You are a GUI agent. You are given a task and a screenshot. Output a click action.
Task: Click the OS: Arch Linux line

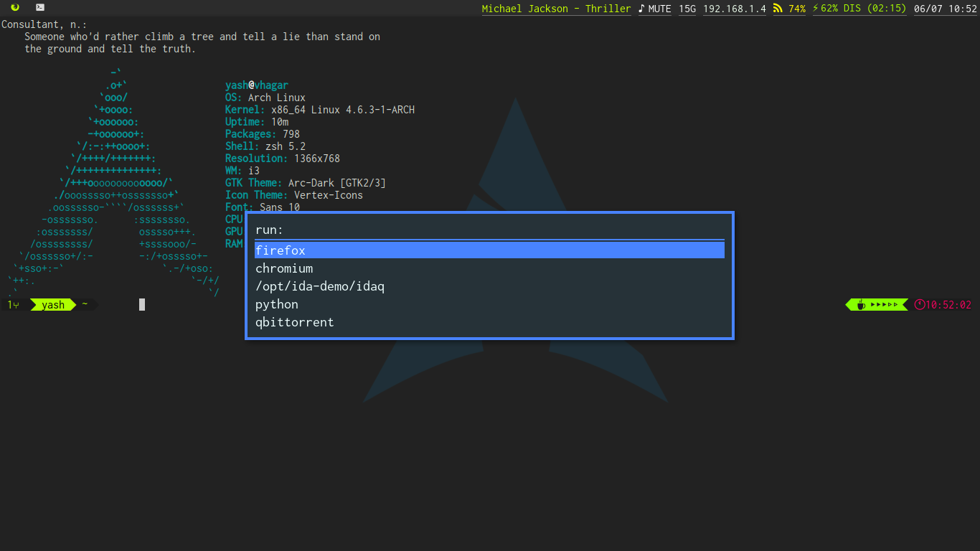(265, 98)
